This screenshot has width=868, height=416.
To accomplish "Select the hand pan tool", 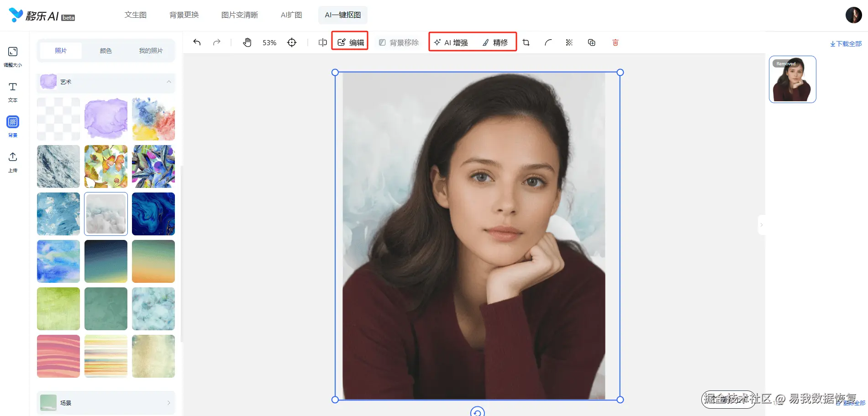I will point(247,42).
